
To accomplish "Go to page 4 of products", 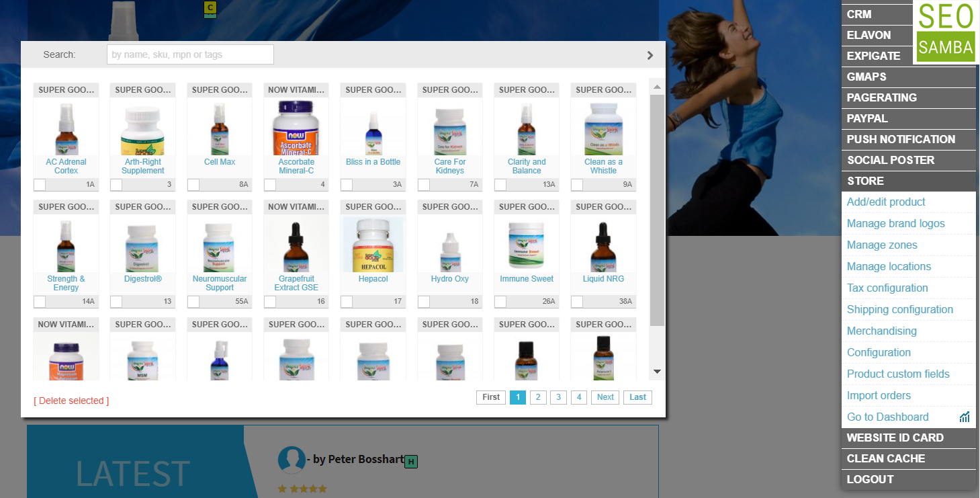I will (579, 397).
